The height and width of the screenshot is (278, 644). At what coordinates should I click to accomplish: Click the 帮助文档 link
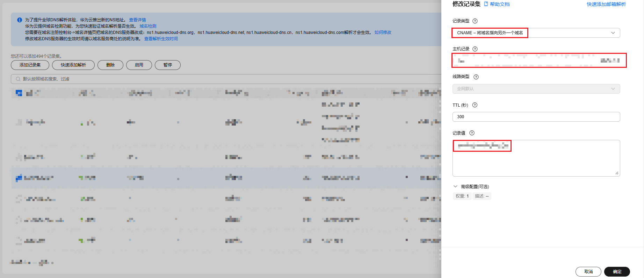(500, 4)
